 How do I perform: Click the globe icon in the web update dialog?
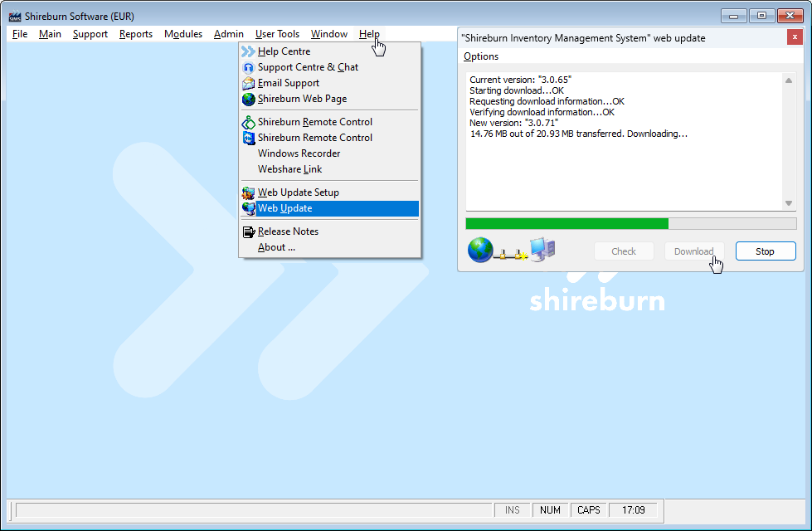(x=480, y=250)
